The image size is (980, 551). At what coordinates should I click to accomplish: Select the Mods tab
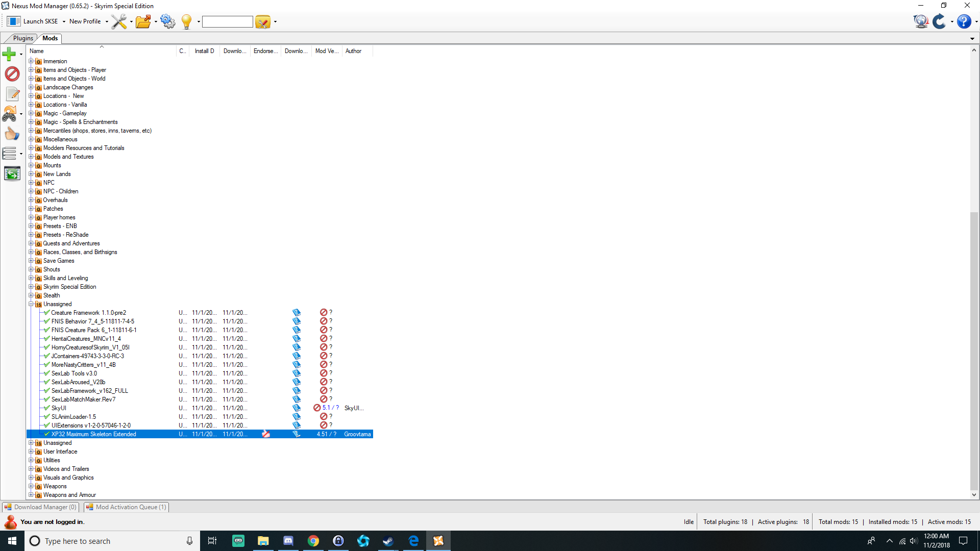[50, 38]
